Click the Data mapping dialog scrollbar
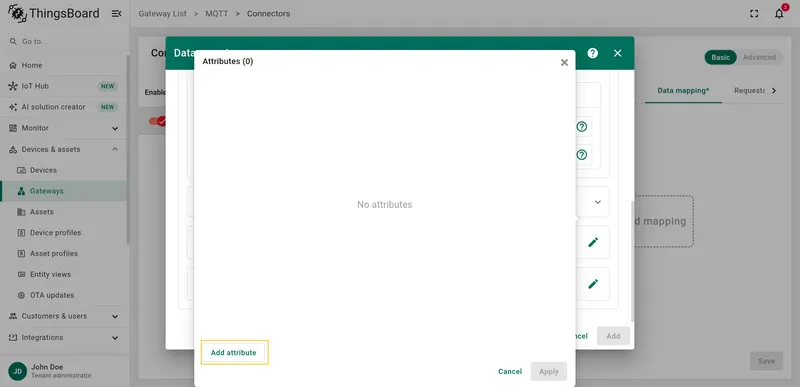 tap(633, 261)
